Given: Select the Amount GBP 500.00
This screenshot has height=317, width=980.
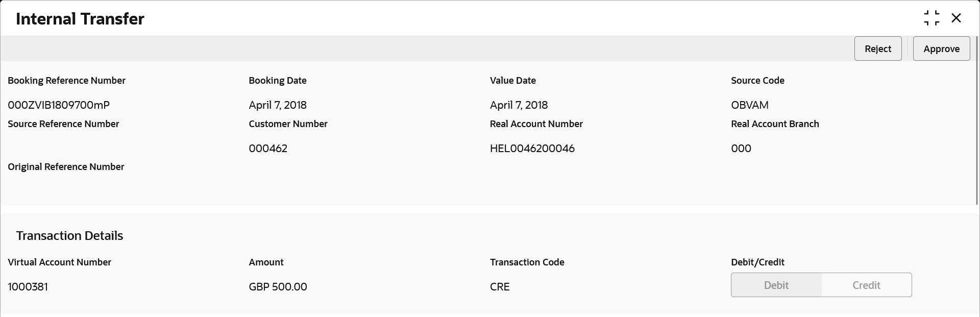Looking at the screenshot, I should click(278, 286).
